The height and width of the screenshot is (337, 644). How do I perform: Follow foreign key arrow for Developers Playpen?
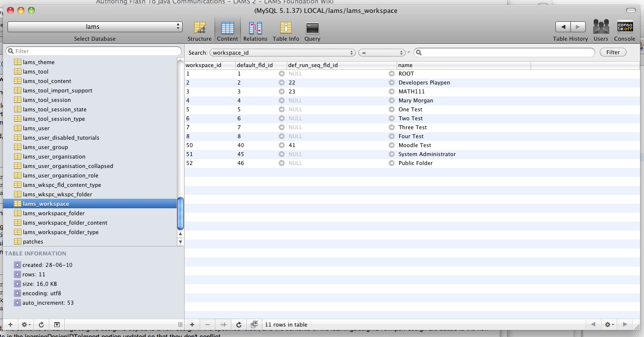[282, 83]
